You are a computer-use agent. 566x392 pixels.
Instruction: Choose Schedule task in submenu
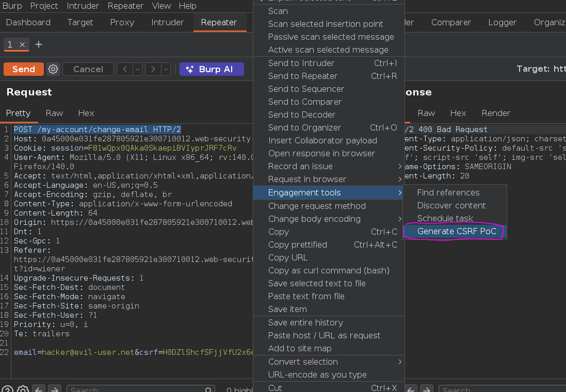[455, 218]
